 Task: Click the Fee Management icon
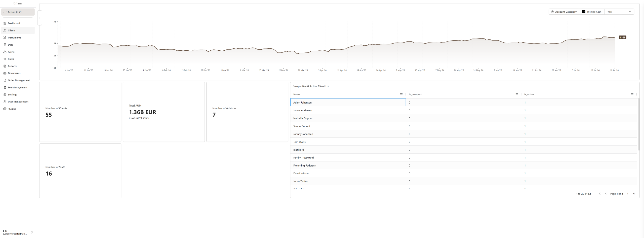(x=5, y=87)
